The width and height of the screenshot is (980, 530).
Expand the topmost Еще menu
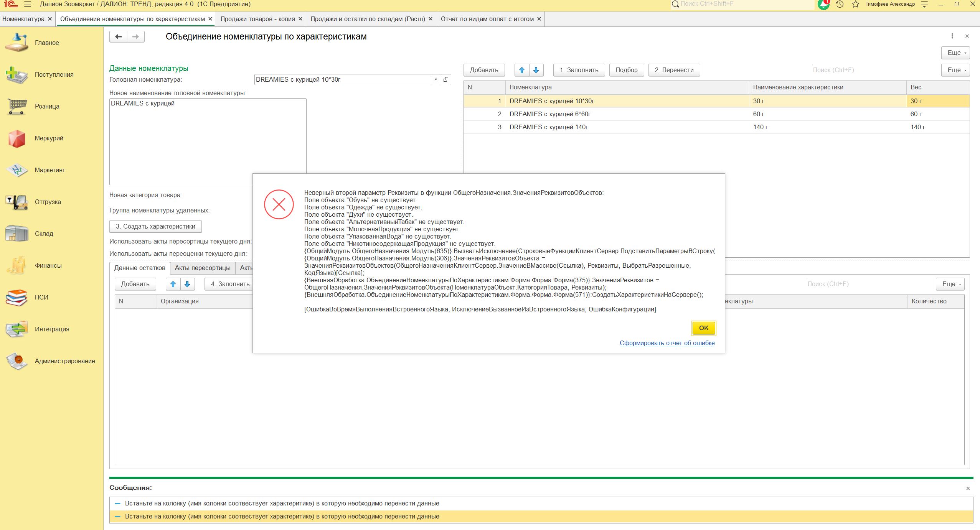[955, 53]
